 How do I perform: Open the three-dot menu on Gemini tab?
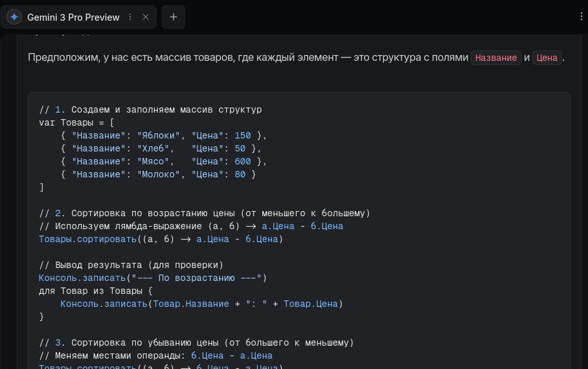pyautogui.click(x=130, y=17)
